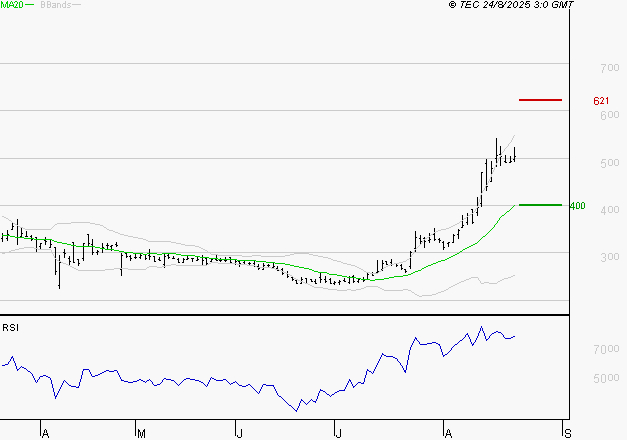This screenshot has width=627, height=440.
Task: Click the right end of the upper Bollinger band
Action: click(x=515, y=134)
